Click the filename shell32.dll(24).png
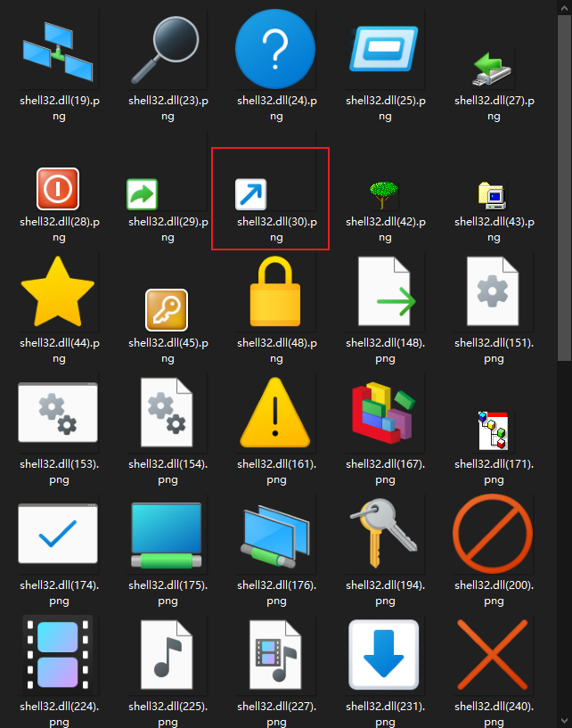 coord(277,108)
